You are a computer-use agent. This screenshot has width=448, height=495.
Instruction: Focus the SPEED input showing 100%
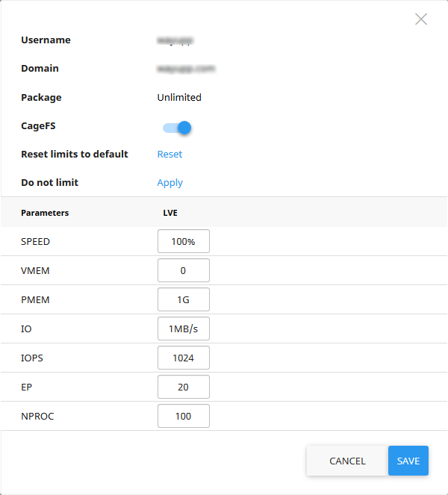tap(184, 242)
